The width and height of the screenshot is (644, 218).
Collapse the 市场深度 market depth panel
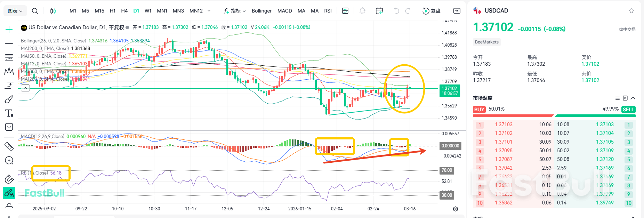(633, 98)
